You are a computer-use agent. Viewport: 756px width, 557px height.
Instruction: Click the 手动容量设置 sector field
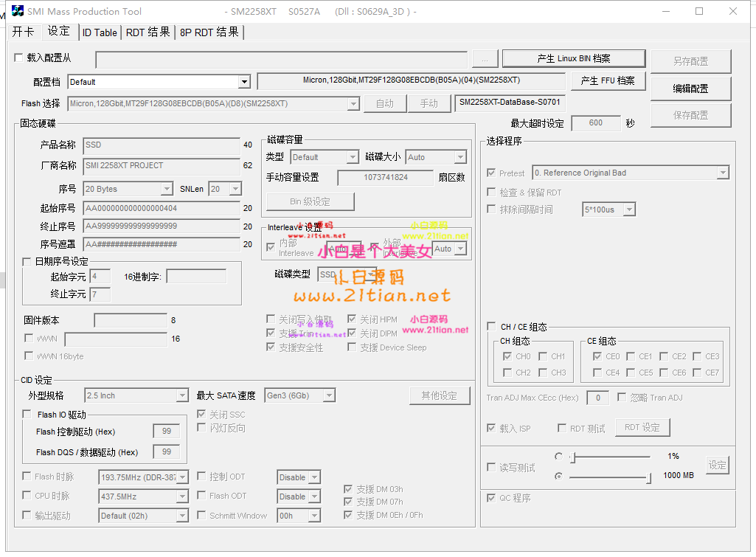[x=385, y=178]
